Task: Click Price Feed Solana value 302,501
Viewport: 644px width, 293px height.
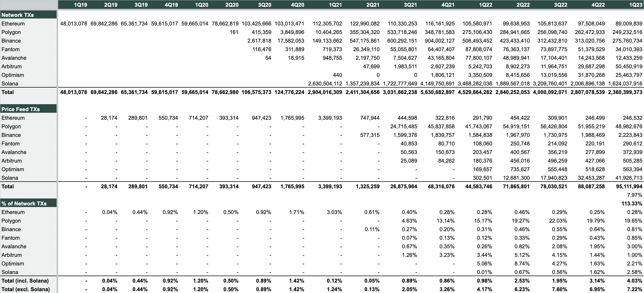Action: tap(483, 178)
